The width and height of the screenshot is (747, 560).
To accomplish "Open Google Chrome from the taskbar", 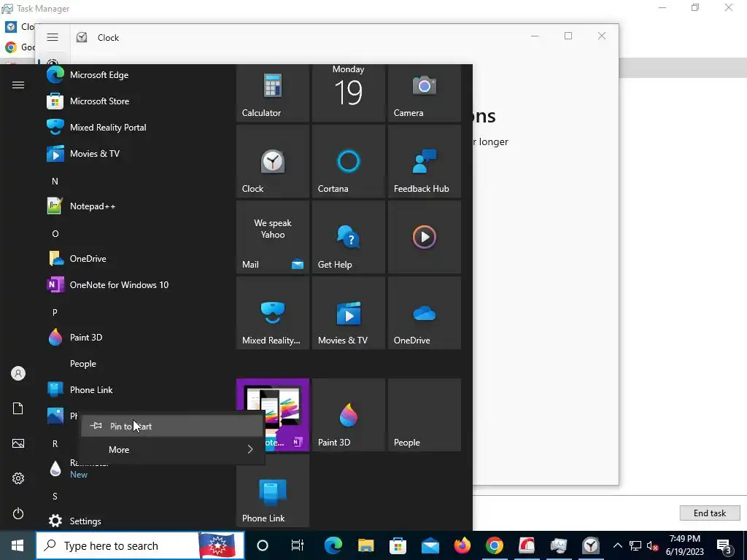I will [x=495, y=545].
